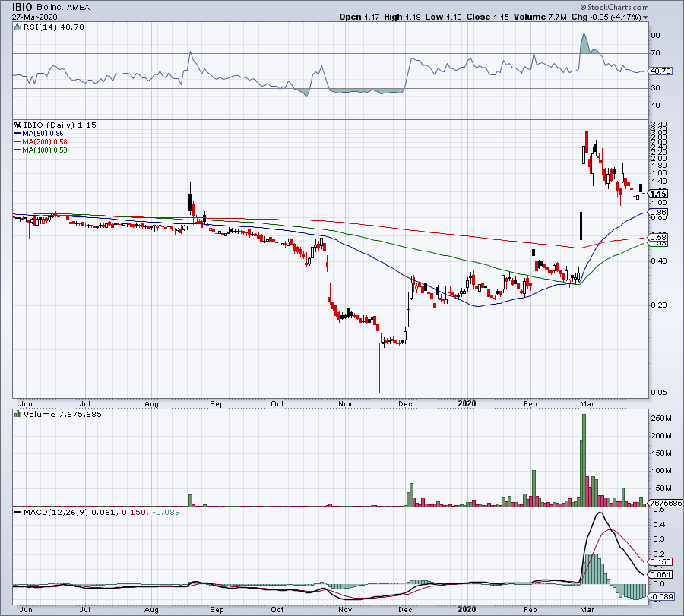This screenshot has height=616, width=684.
Task: Click the 0.05 price axis label
Action: [659, 393]
